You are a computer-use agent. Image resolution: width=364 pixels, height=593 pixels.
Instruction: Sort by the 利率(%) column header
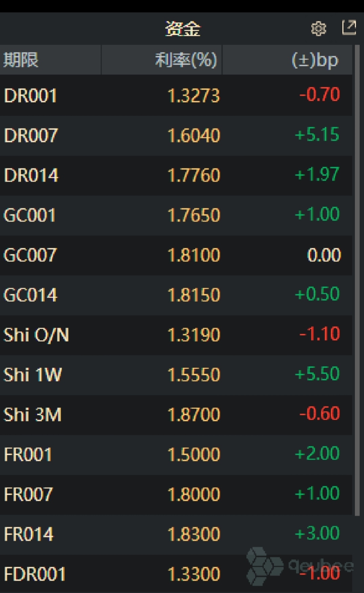185,60
